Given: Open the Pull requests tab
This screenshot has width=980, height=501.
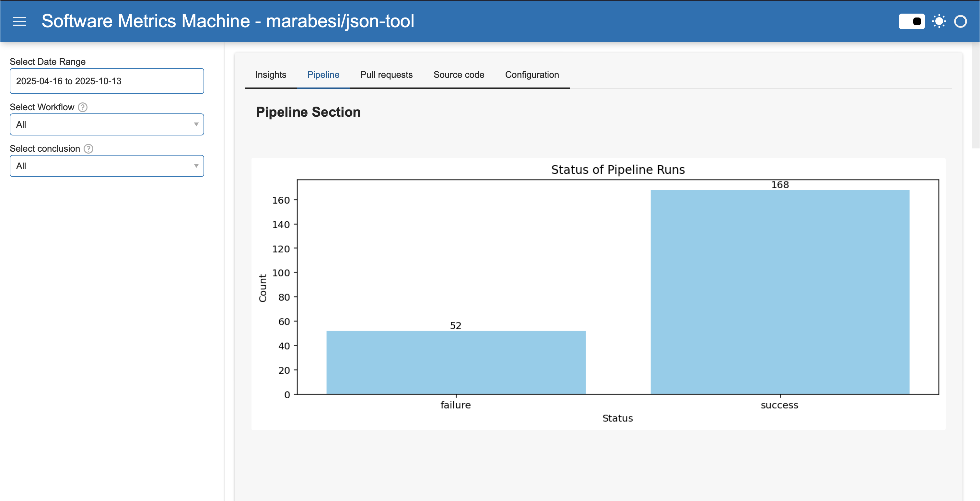Looking at the screenshot, I should [x=386, y=75].
